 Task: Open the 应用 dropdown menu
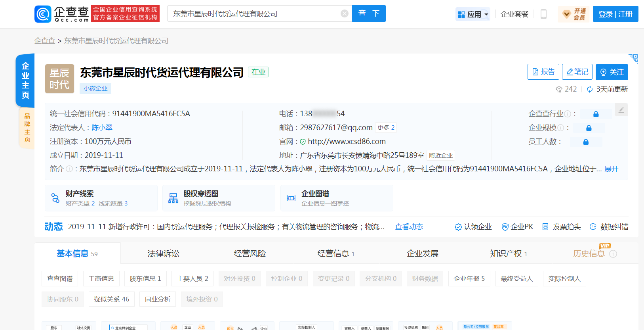pyautogui.click(x=473, y=14)
